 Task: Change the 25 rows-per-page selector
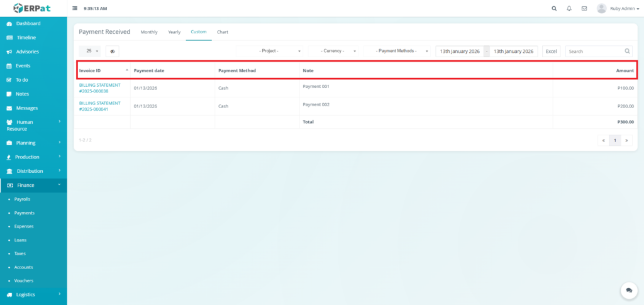pos(91,51)
